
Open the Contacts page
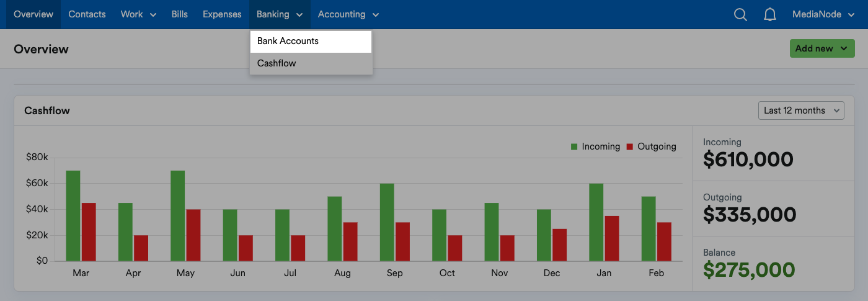pyautogui.click(x=87, y=14)
